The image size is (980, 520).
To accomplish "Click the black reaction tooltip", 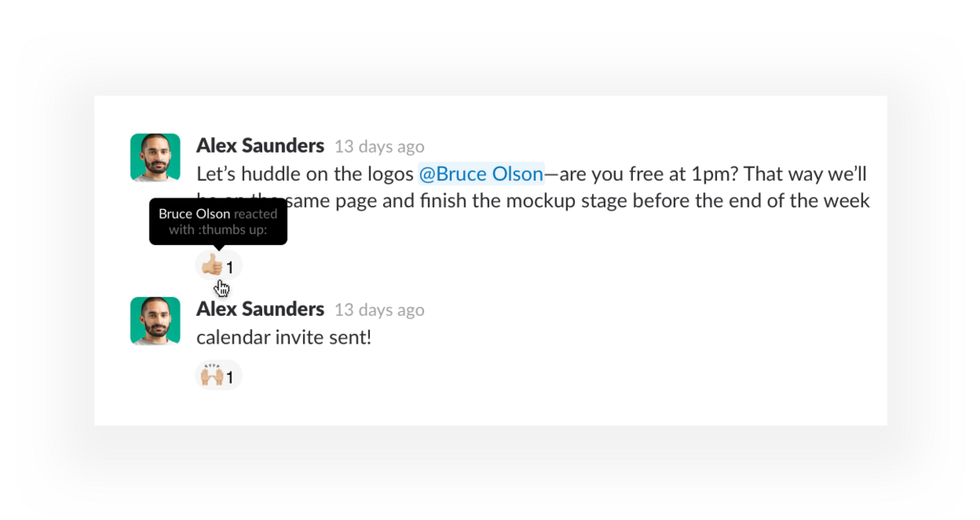I will 218,222.
